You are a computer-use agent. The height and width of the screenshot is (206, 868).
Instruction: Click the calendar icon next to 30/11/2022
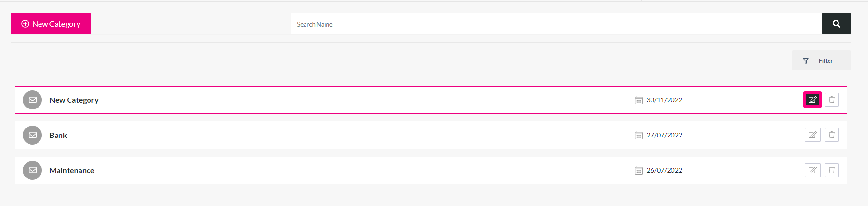(x=639, y=100)
